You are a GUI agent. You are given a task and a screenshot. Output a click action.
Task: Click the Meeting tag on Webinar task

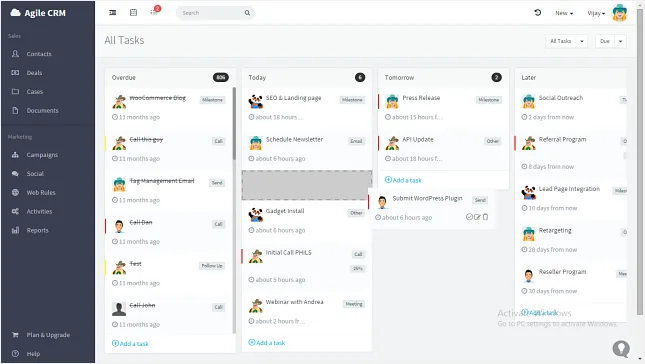[x=354, y=304]
